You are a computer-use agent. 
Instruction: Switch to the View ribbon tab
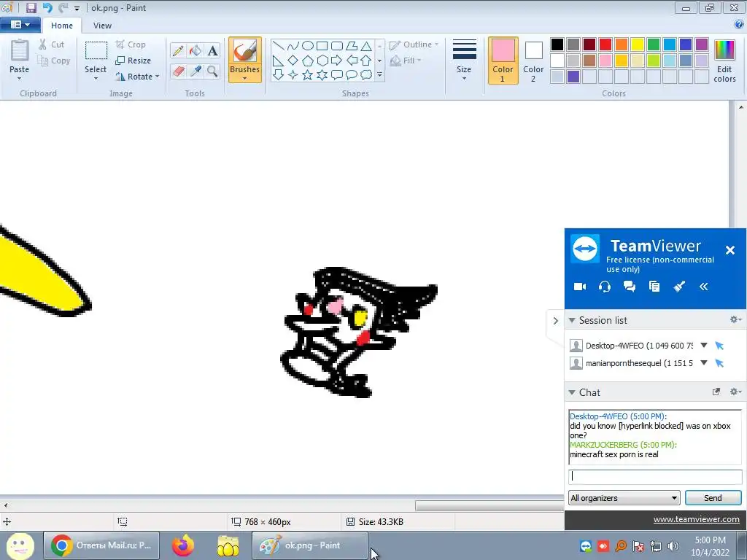pyautogui.click(x=102, y=26)
